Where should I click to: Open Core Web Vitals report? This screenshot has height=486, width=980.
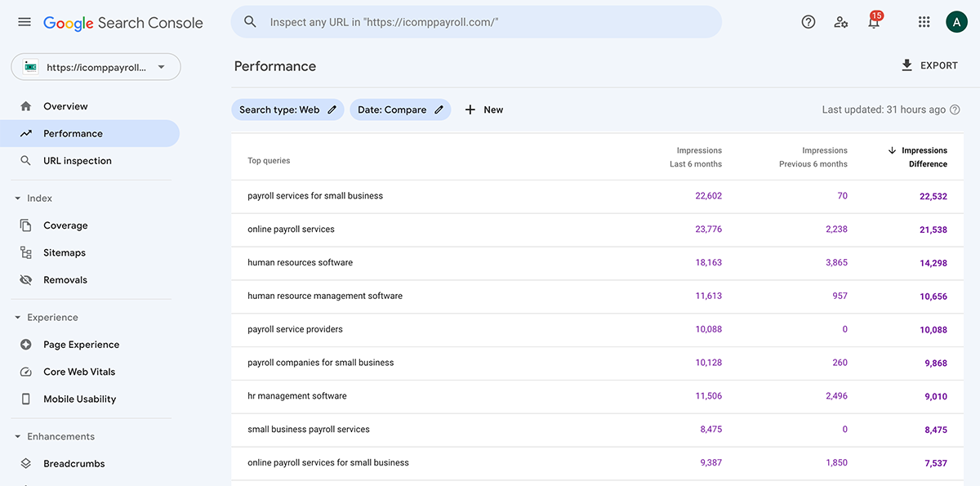(78, 371)
